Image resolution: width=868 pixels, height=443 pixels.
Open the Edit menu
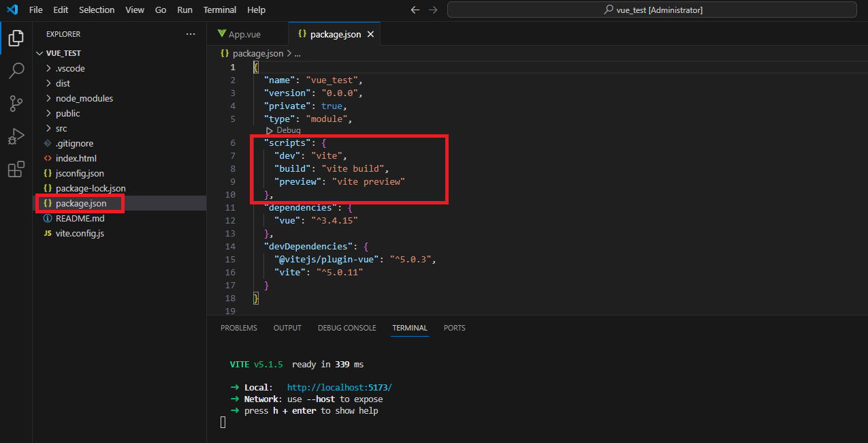coord(61,10)
